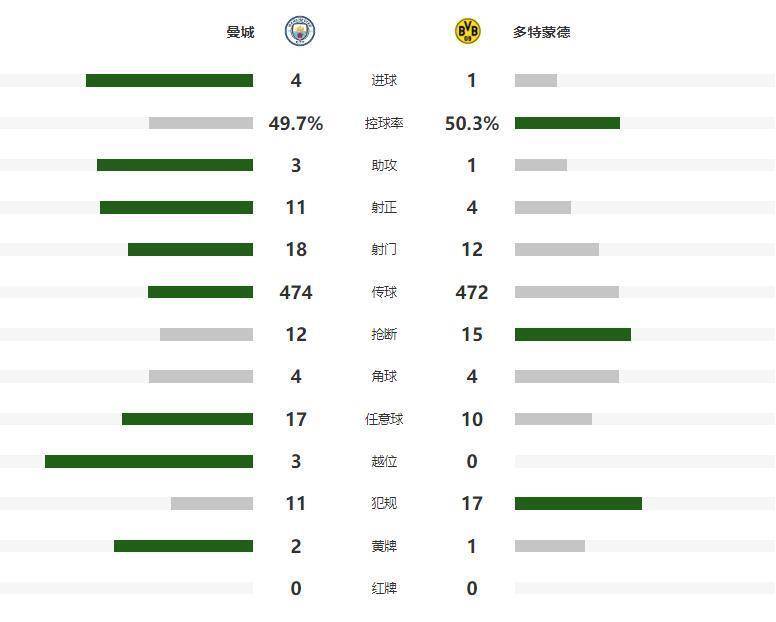The width and height of the screenshot is (776, 622).
Task: Click Manchester City's 49.7% possession value
Action: tap(296, 123)
